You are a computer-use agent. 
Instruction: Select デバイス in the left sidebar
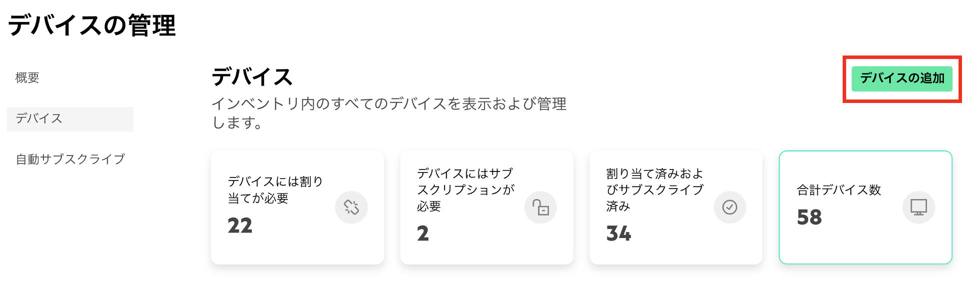39,118
